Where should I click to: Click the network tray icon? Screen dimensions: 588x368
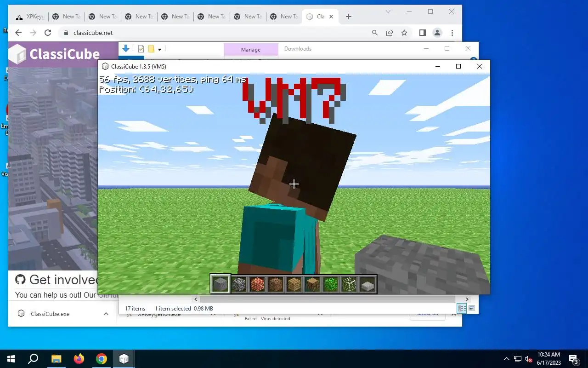coord(518,359)
